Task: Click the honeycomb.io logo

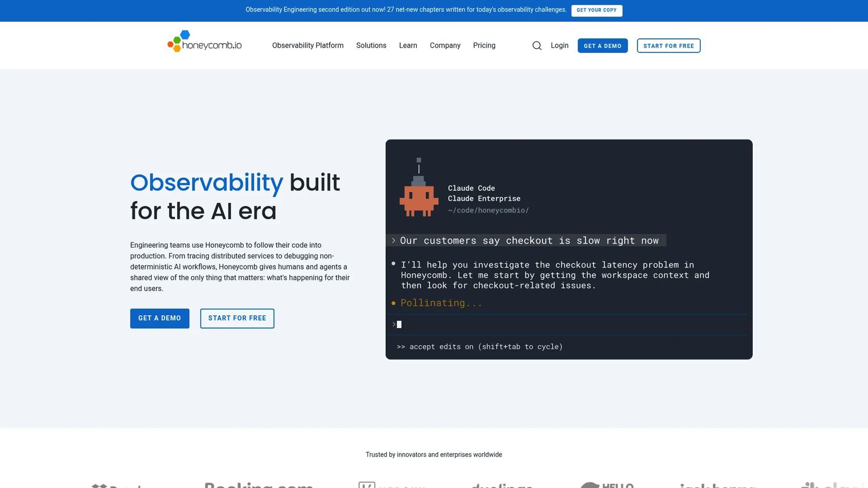Action: click(x=205, y=41)
